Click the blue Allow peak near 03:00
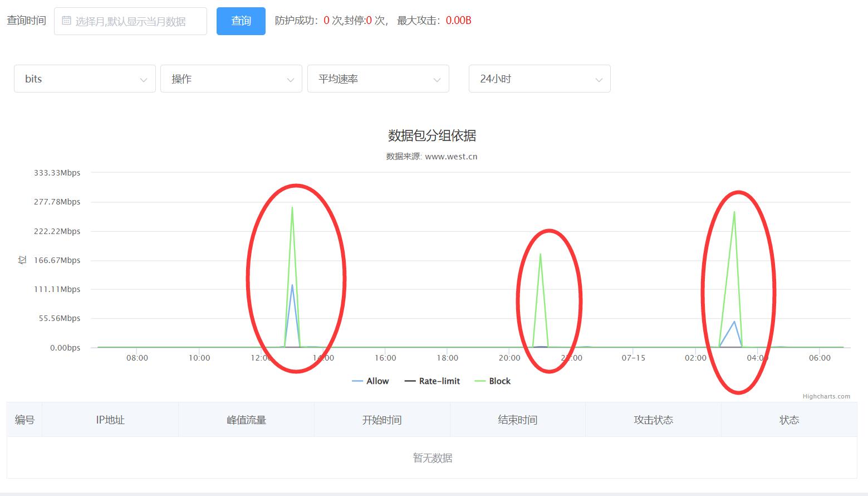This screenshot has width=868, height=496. (734, 322)
